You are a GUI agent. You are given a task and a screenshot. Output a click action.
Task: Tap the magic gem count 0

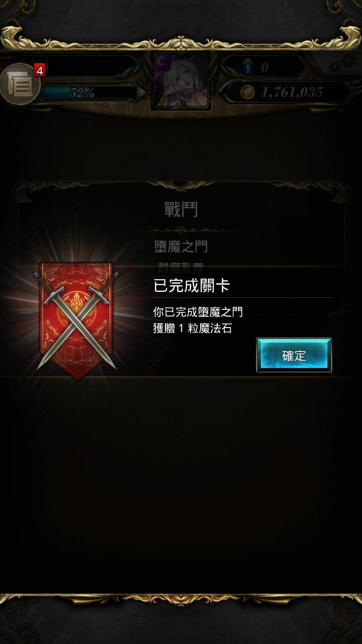(x=264, y=66)
